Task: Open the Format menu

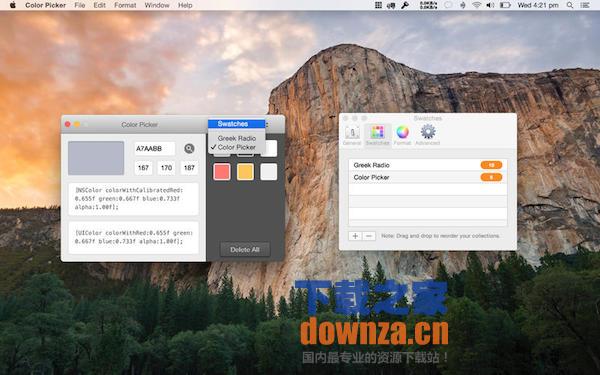Action: (125, 5)
